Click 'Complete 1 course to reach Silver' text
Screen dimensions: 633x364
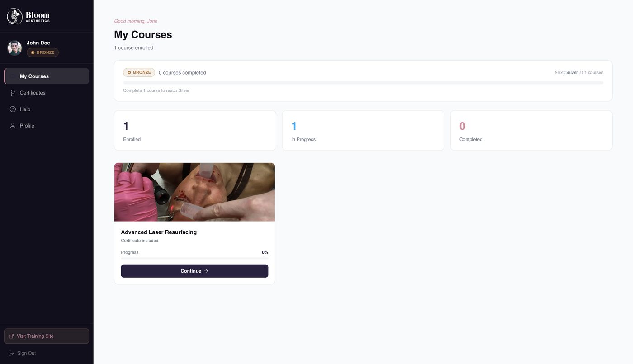point(156,90)
